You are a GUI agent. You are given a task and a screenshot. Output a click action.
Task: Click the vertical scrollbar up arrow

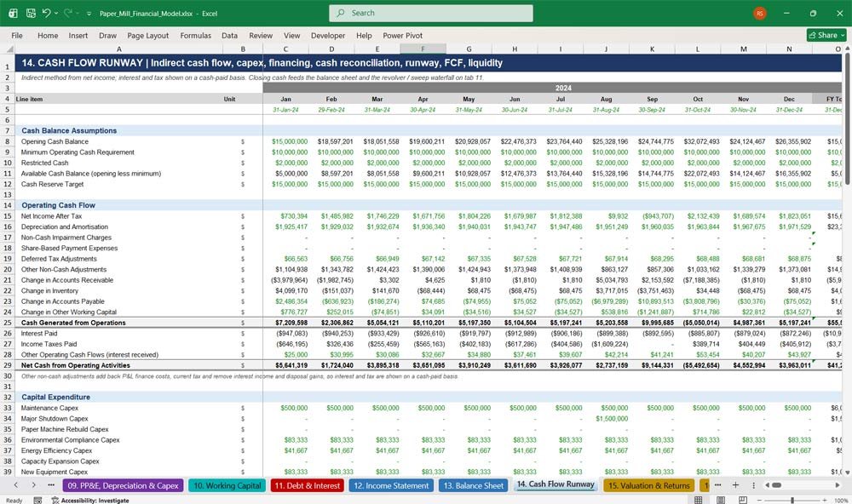tap(847, 49)
